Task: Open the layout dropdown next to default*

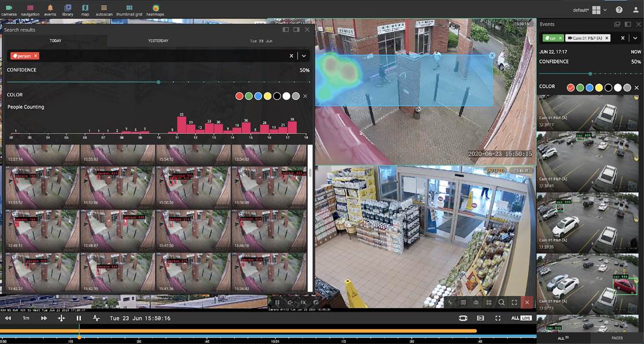Action: click(x=605, y=10)
